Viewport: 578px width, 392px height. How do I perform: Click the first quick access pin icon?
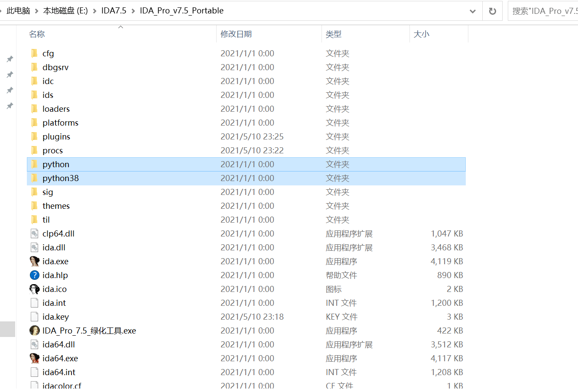tap(10, 59)
